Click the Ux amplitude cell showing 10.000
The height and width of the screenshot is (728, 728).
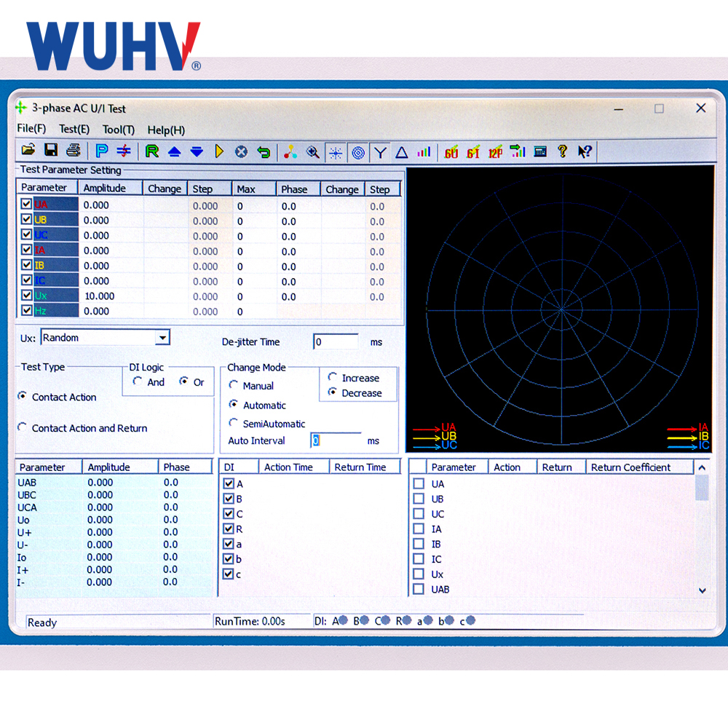coord(109,296)
